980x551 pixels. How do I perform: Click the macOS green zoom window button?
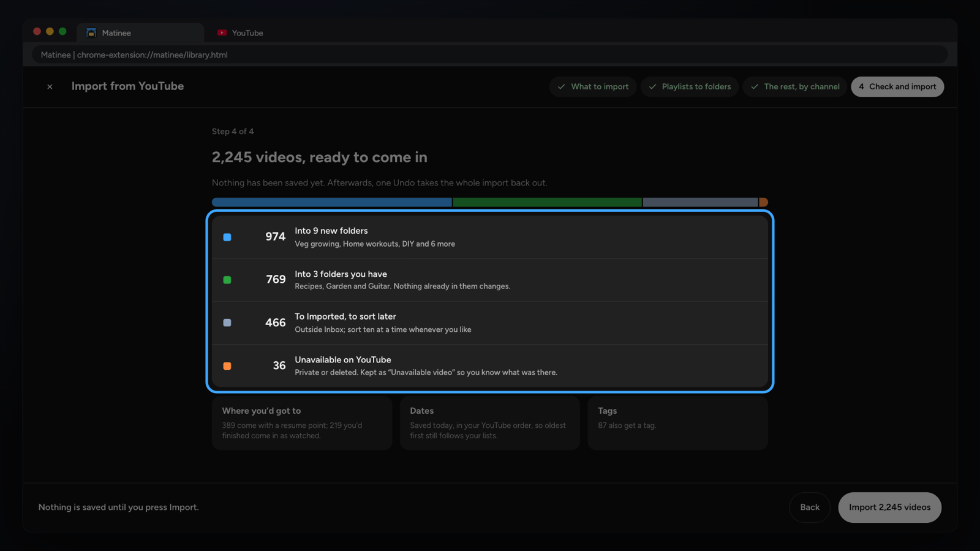[62, 31]
